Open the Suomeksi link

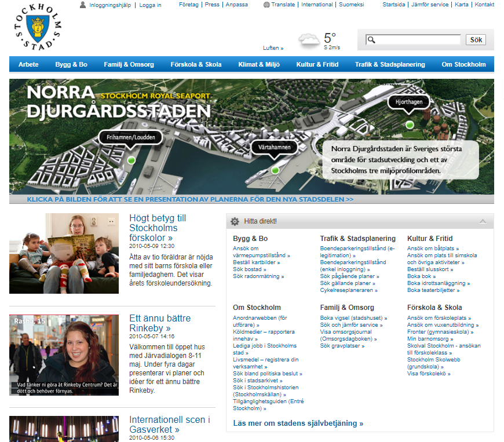(x=351, y=5)
